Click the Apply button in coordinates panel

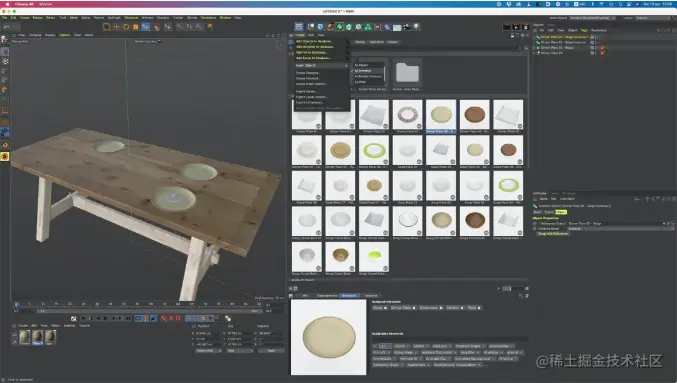[271, 351]
